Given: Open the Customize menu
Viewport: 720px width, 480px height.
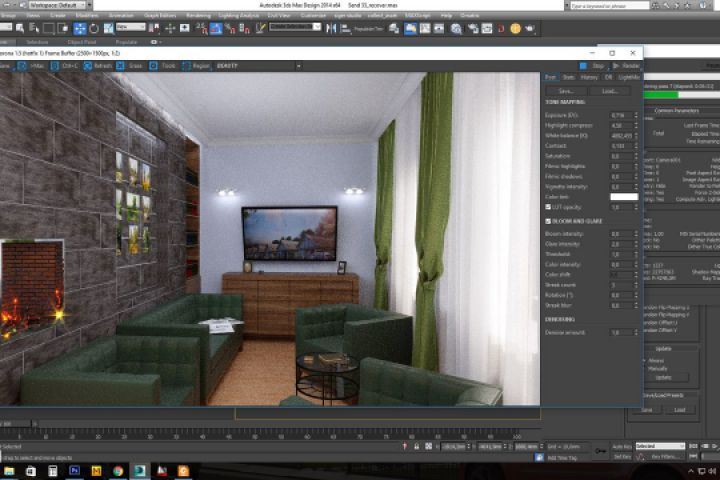Looking at the screenshot, I should [x=313, y=16].
